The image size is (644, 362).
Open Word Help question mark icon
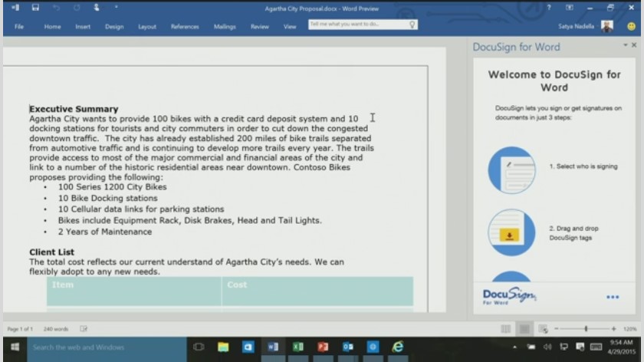549,8
